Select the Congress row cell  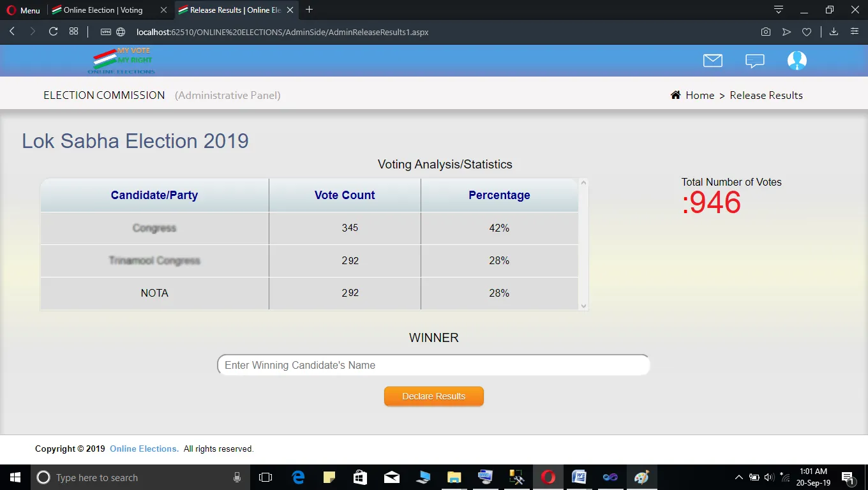pyautogui.click(x=154, y=228)
